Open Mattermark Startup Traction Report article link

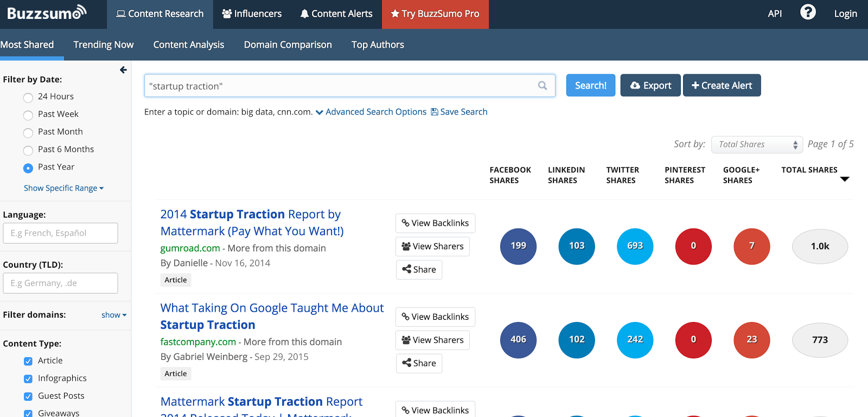click(261, 405)
